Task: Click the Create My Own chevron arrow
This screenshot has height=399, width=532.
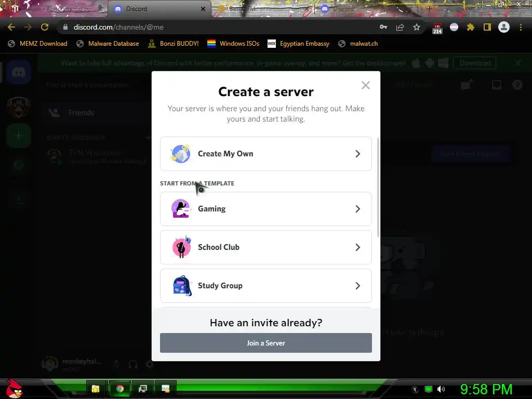Action: pyautogui.click(x=357, y=154)
